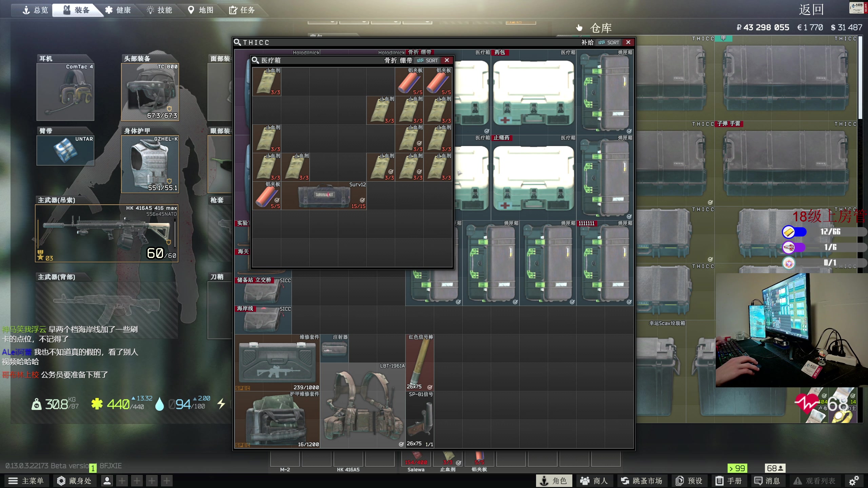Open the 跳蚤市场 flea market
The height and width of the screenshot is (488, 868).
pos(642,481)
